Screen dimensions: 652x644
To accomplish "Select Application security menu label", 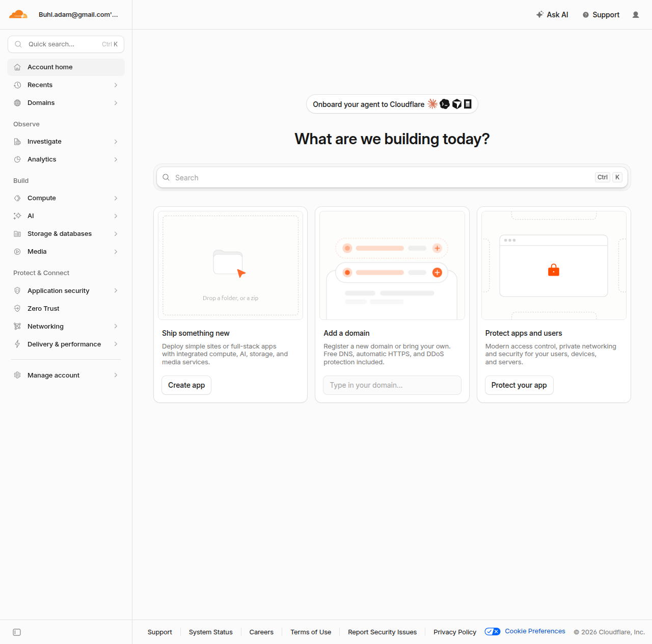I will (59, 290).
